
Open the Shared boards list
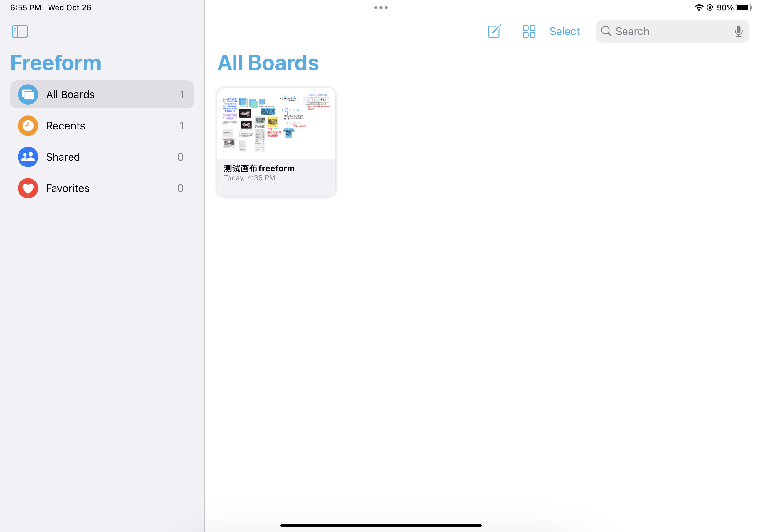[x=63, y=157]
